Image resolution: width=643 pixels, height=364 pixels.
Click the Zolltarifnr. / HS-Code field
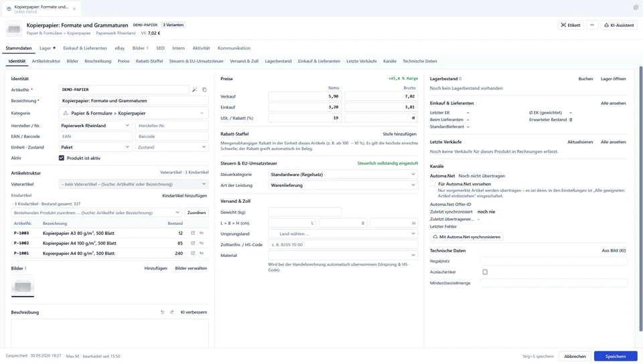pos(343,244)
